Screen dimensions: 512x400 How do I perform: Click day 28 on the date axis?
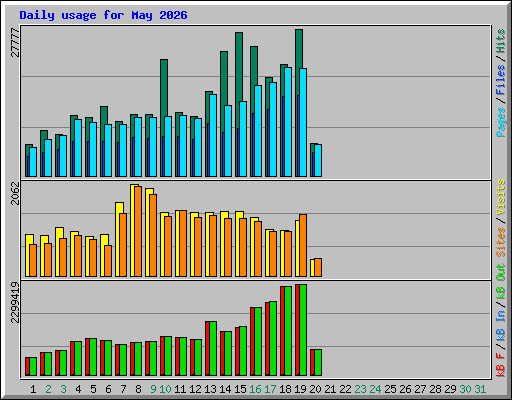pyautogui.click(x=435, y=389)
